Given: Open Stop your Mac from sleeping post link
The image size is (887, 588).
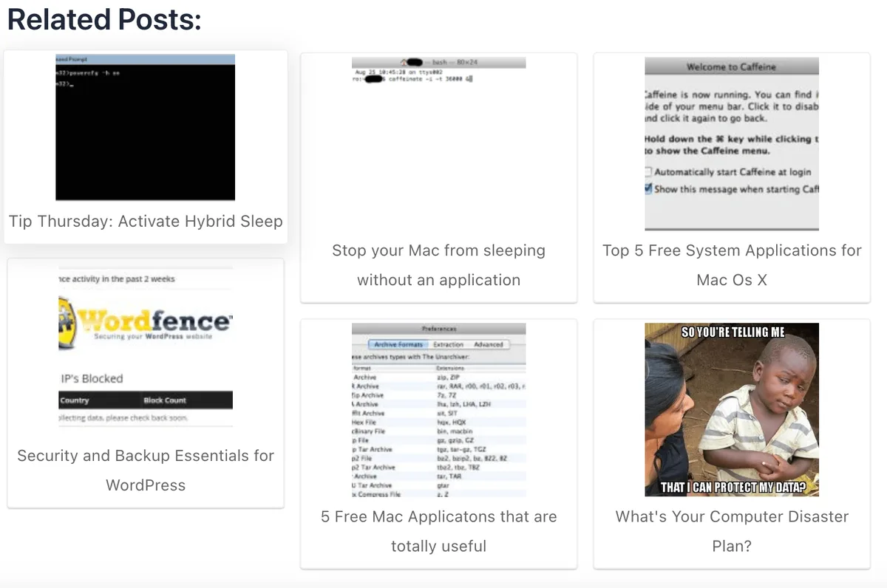Looking at the screenshot, I should click(438, 265).
